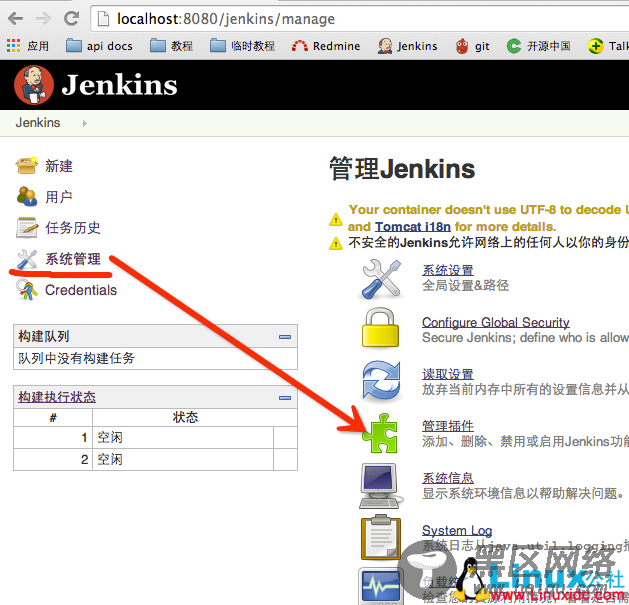Click the System Log clipboard icon
629x605 pixels.
coord(381,538)
